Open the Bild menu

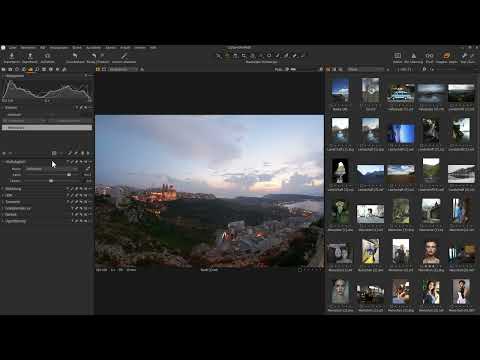[x=43, y=48]
